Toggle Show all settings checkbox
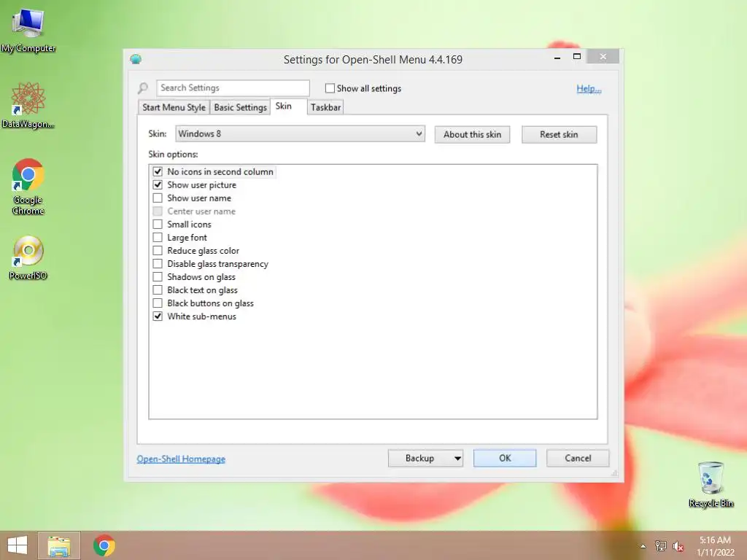The width and height of the screenshot is (747, 560). 330,88
